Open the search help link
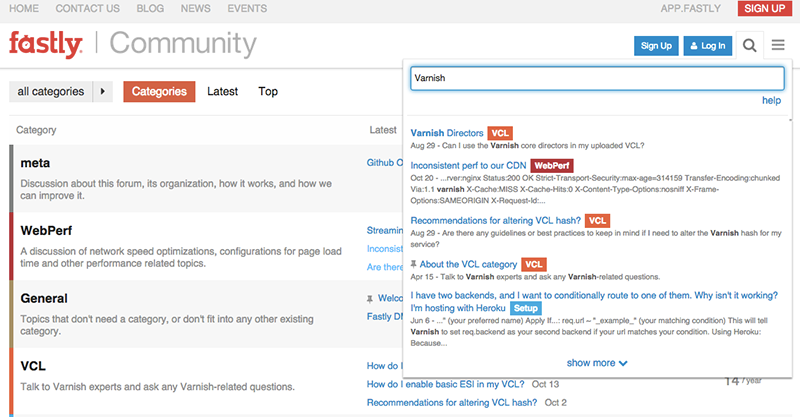 [771, 101]
